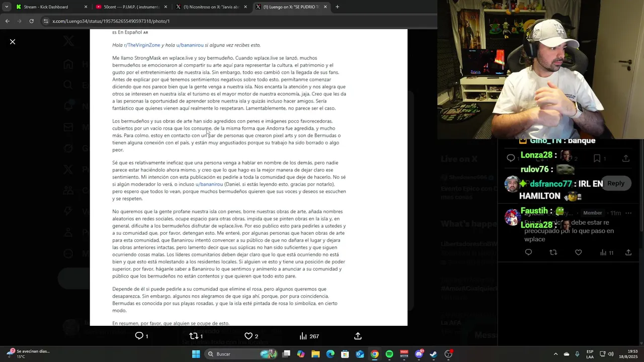
Task: Show hidden system tray icons
Action: point(555,354)
